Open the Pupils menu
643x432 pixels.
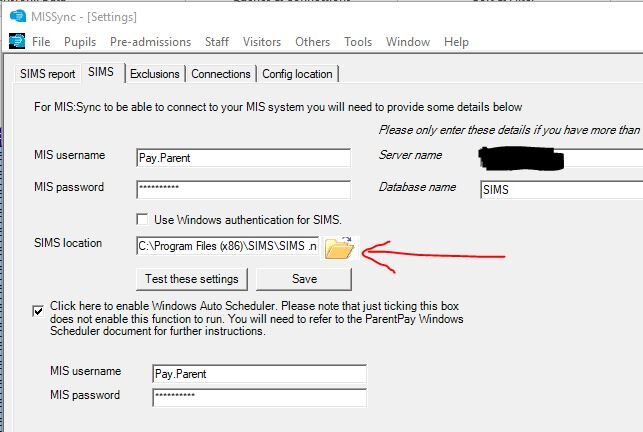[x=80, y=42]
